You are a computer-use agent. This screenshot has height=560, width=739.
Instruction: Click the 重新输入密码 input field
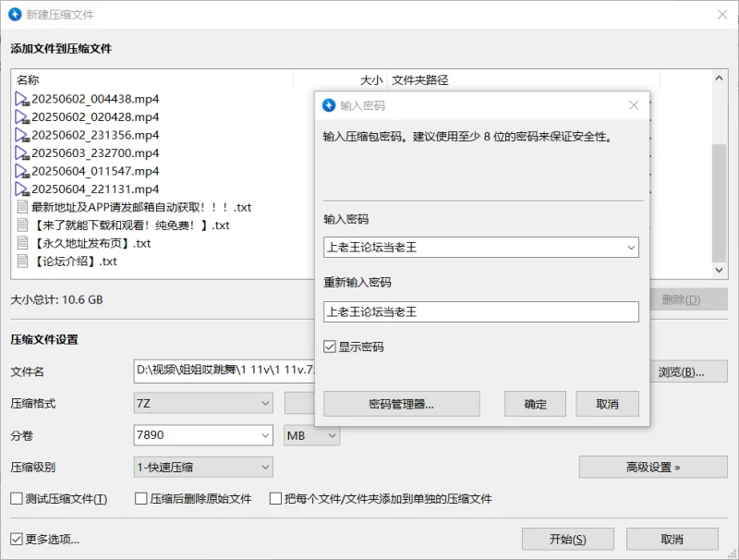click(481, 312)
